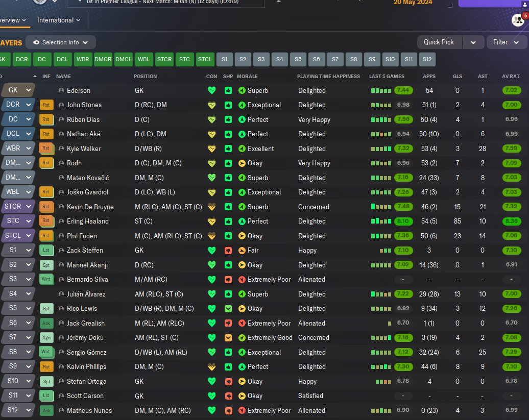Toggle the S1 substitute slot filter
The width and height of the screenshot is (529, 420).
point(224,59)
